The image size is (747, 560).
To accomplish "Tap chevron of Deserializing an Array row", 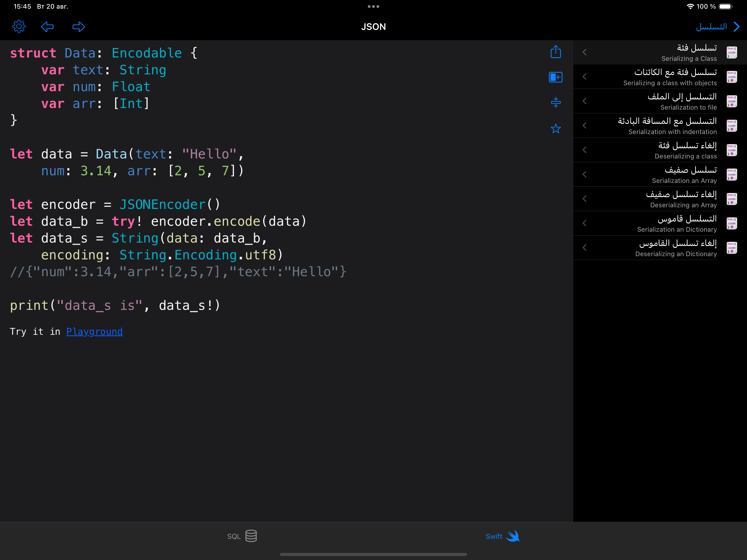I will click(585, 199).
